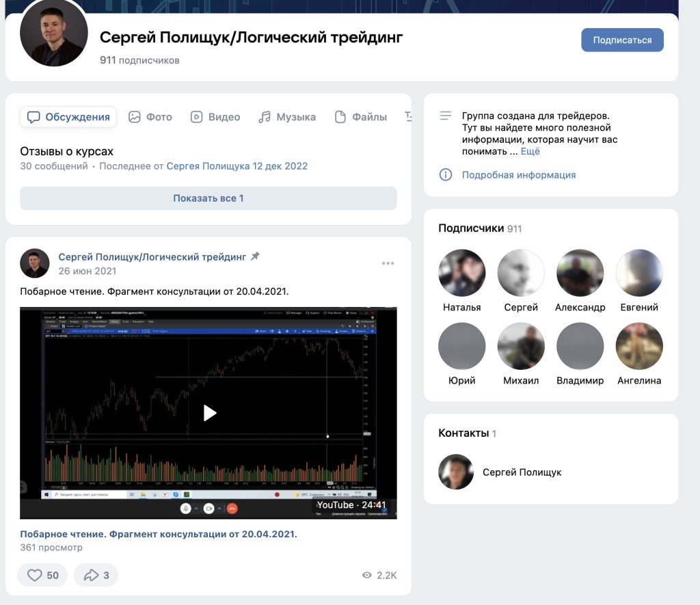Click subscriber name Ангелина
700x605 pixels.
pos(639,380)
